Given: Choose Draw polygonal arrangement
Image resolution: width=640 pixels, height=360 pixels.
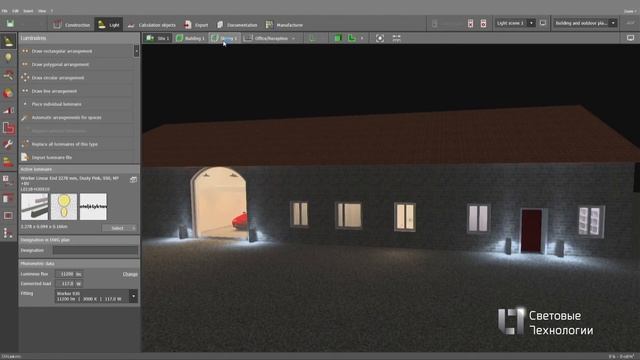Looking at the screenshot, I should [77, 64].
